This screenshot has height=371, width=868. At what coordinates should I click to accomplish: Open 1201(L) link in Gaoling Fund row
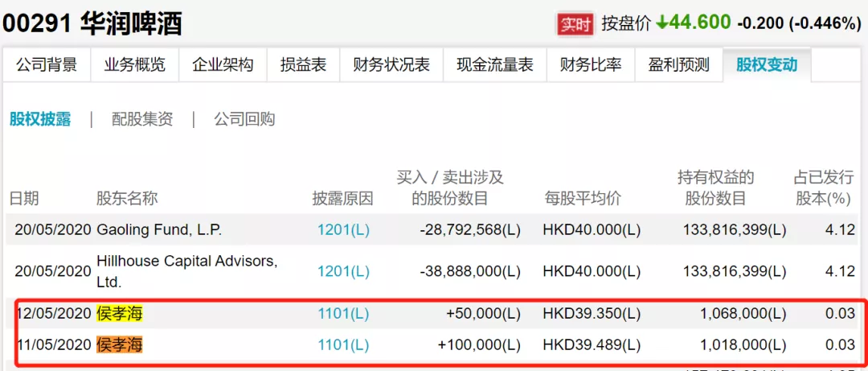tap(343, 230)
